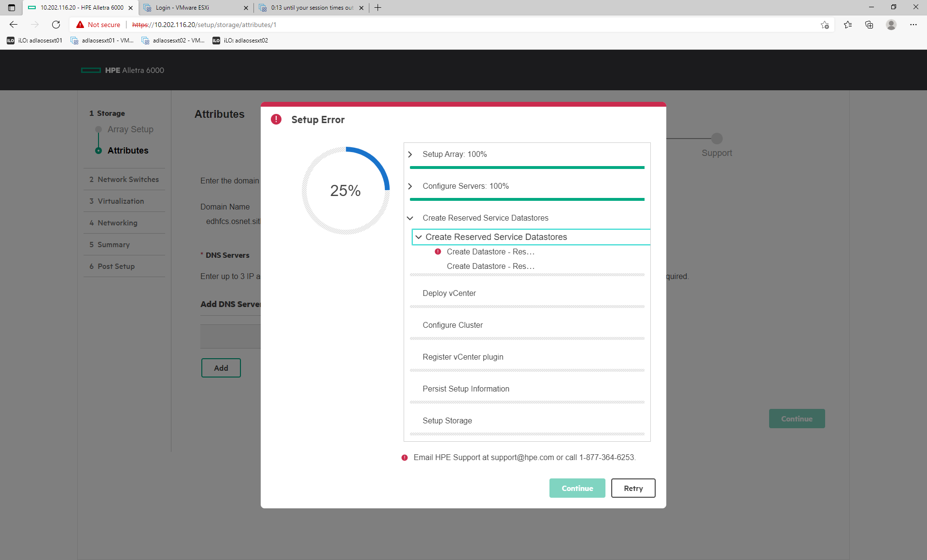Collapse highlighted Create Reserved Service Datastores substep
Screen dimensions: 927x560
419,237
